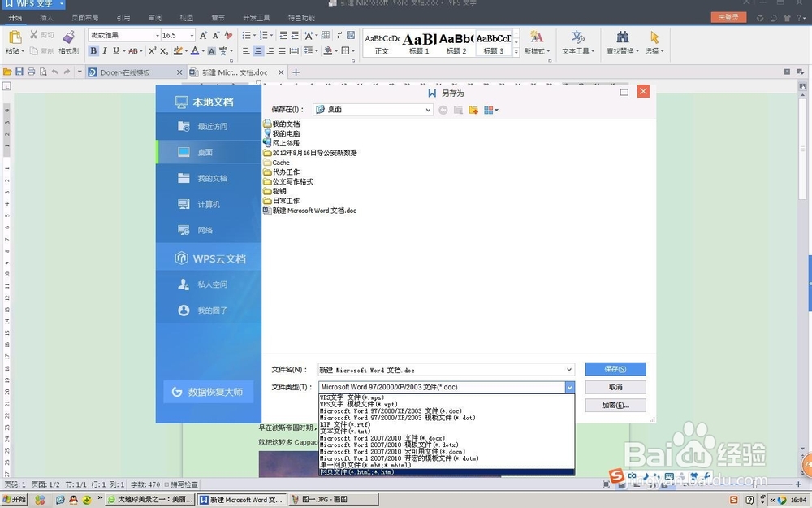Open the font color dropdown arrow
The image size is (812, 508).
click(203, 50)
